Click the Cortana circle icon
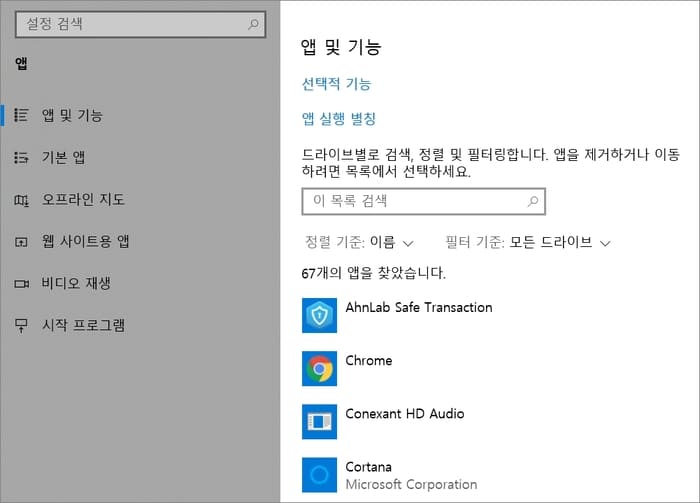The width and height of the screenshot is (700, 503). [x=319, y=475]
